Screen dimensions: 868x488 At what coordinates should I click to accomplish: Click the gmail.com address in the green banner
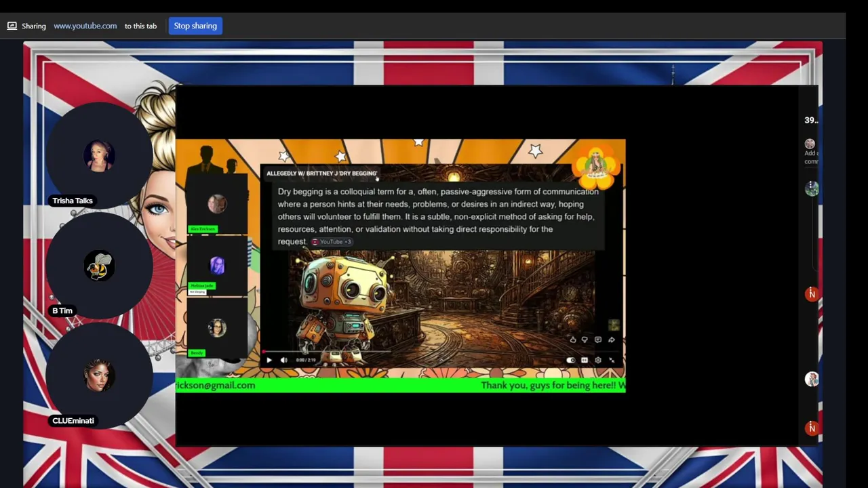click(x=216, y=385)
